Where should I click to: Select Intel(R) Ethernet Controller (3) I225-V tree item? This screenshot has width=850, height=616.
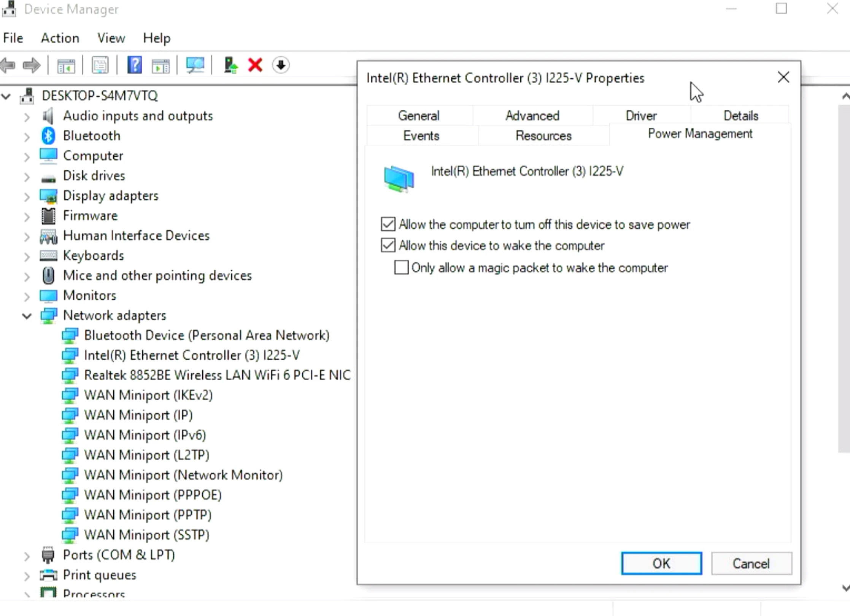click(192, 355)
